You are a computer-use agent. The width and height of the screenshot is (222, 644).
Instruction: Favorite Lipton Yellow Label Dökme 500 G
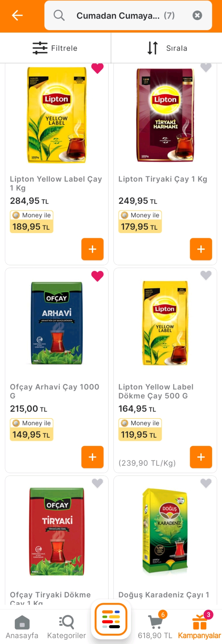pos(206,275)
